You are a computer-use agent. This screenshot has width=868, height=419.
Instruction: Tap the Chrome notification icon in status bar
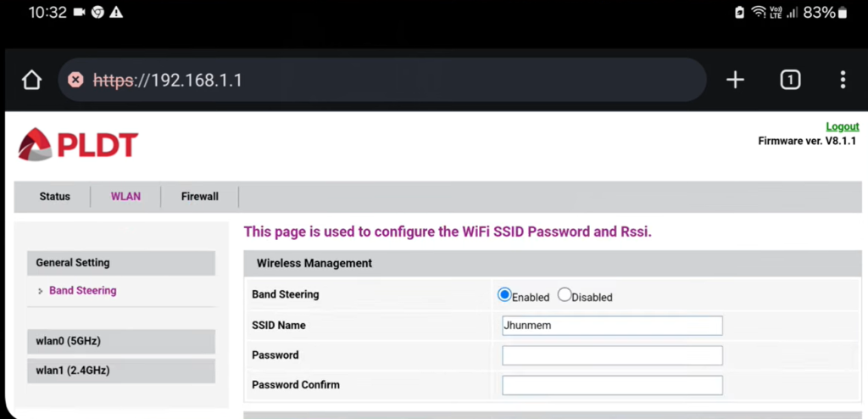pos(98,13)
